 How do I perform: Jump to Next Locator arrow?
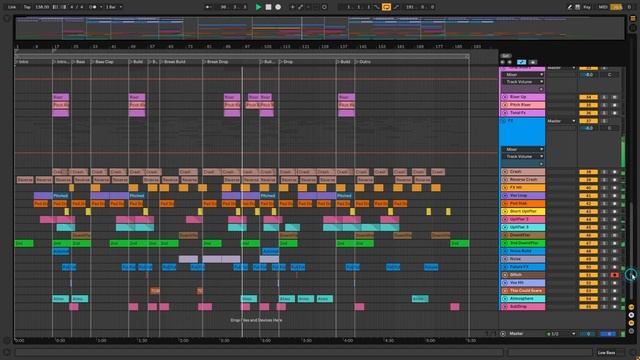[509, 62]
